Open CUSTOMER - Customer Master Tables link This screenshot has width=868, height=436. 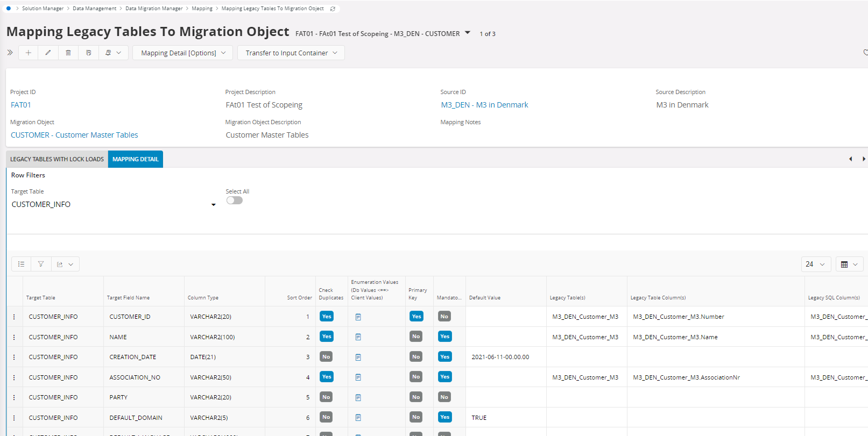click(74, 135)
